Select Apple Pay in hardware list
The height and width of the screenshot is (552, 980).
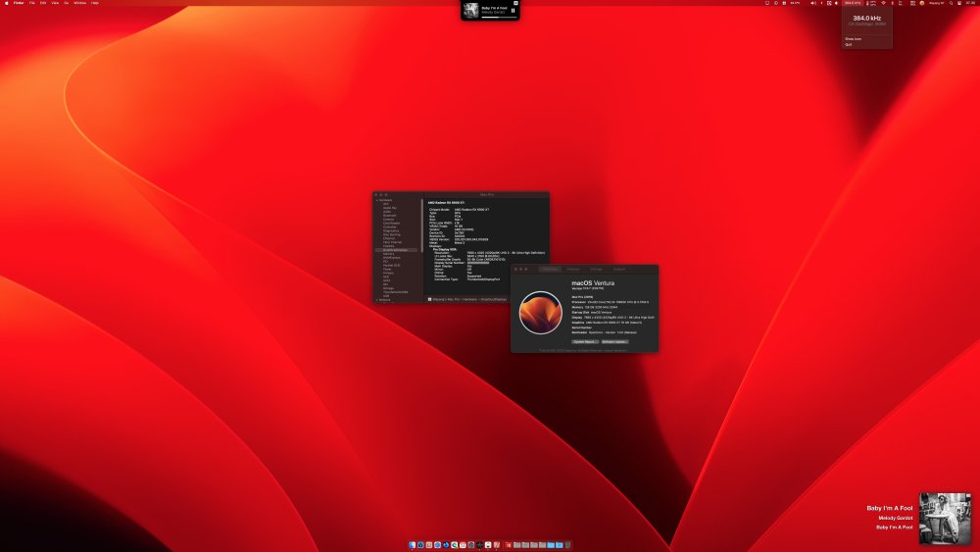coord(390,208)
